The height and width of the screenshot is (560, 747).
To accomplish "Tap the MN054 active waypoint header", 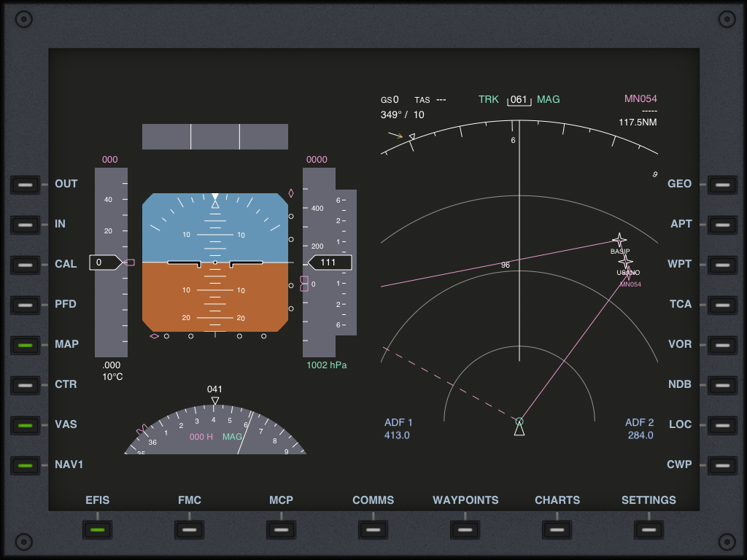I will click(x=640, y=98).
